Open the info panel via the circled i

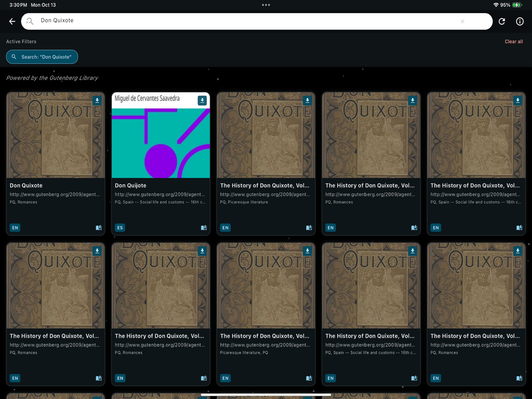tap(520, 21)
